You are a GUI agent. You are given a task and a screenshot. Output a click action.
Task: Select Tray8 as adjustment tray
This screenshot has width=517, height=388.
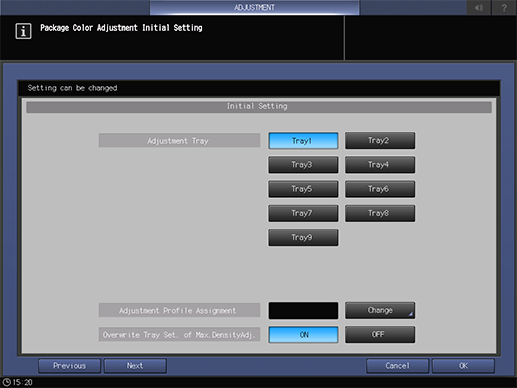tap(380, 213)
